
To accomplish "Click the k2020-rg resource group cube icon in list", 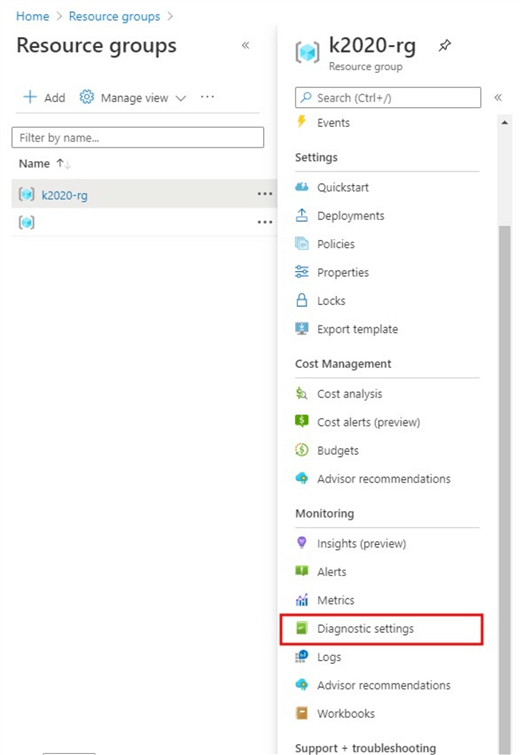I will pyautogui.click(x=26, y=195).
